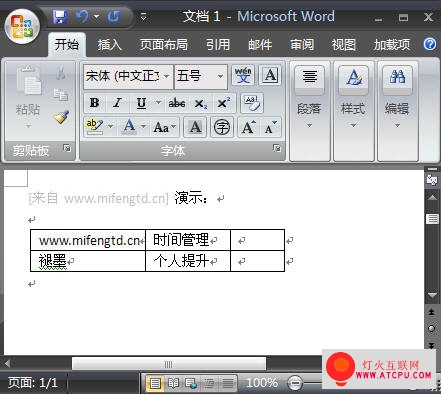Switch to Web Layout view
Viewport: 441px width, 394px height.
[191, 383]
